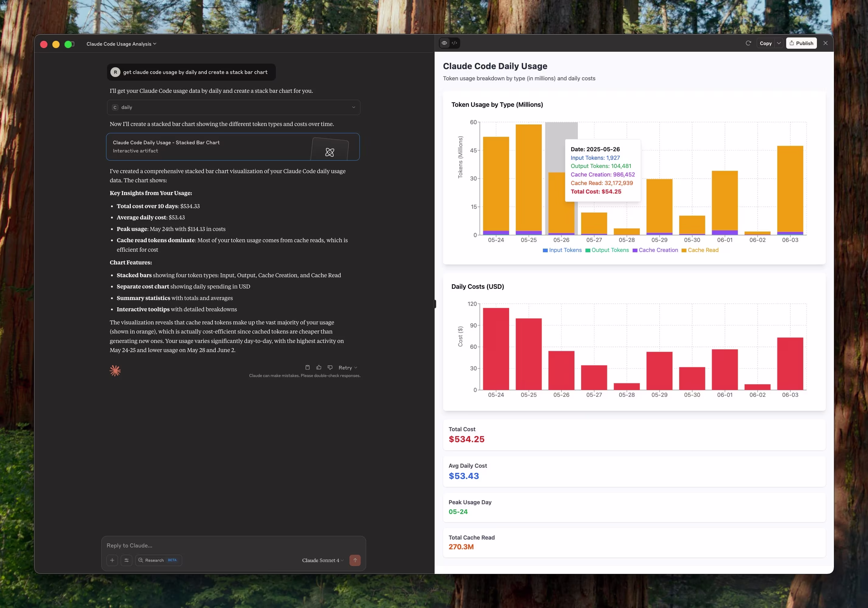Send message with the arrow button

[355, 560]
